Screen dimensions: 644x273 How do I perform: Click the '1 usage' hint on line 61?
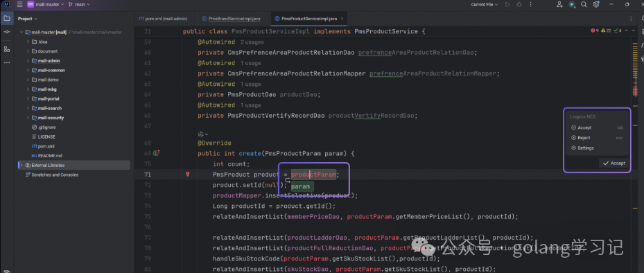[x=250, y=63]
